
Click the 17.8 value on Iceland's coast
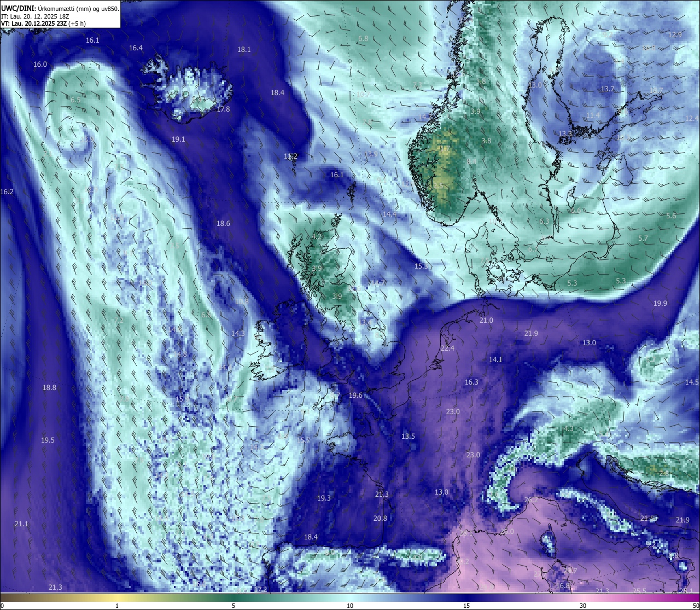pos(223,109)
